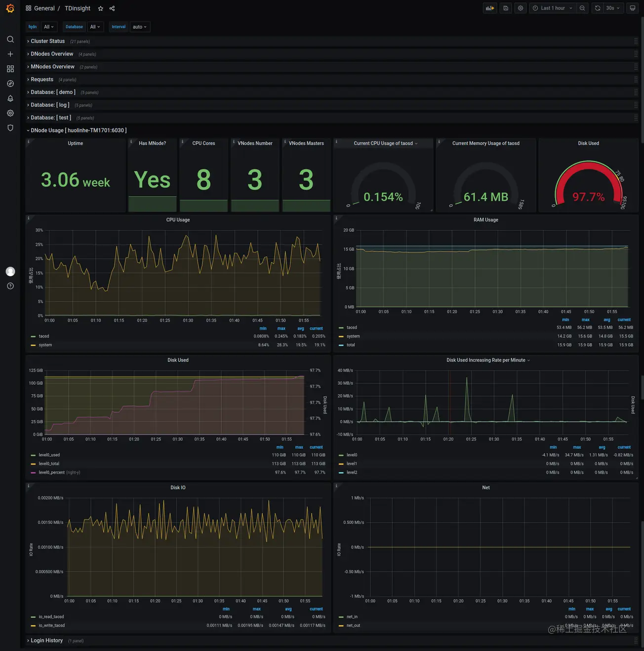The width and height of the screenshot is (644, 651).
Task: Open the Alerting bell icon
Action: tap(10, 99)
